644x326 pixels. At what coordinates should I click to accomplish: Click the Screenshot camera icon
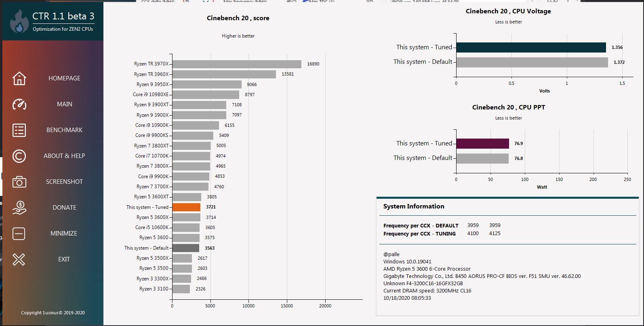pos(19,182)
